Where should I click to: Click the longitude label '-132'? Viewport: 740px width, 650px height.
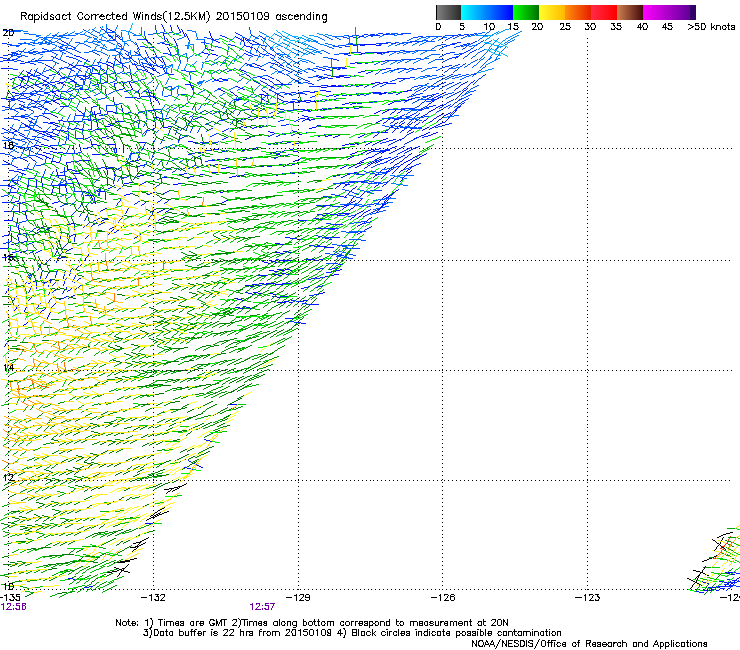153,598
